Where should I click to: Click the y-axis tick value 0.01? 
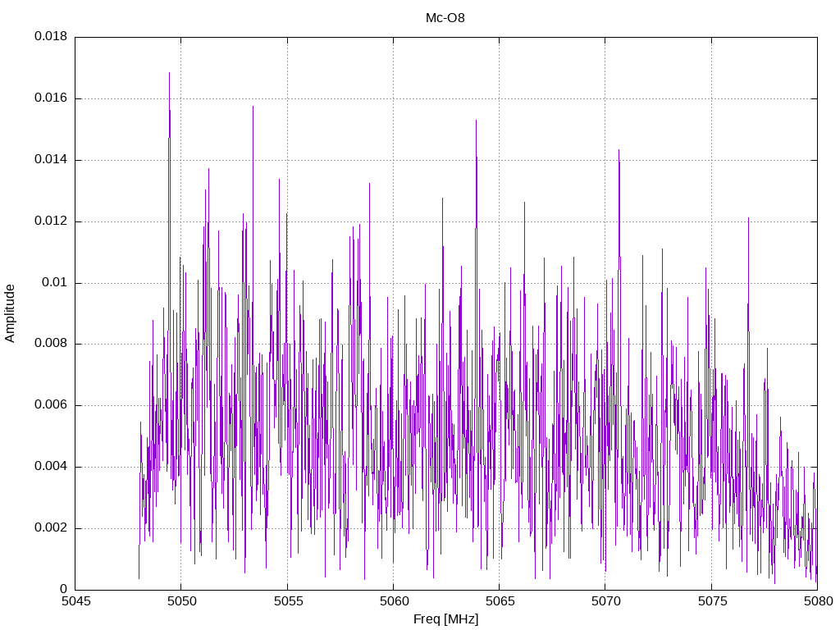55,282
